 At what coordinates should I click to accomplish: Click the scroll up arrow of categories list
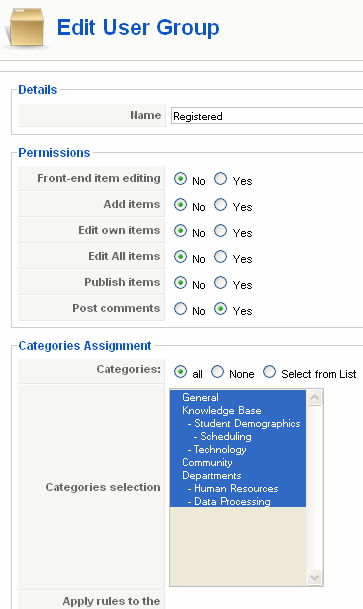click(314, 398)
